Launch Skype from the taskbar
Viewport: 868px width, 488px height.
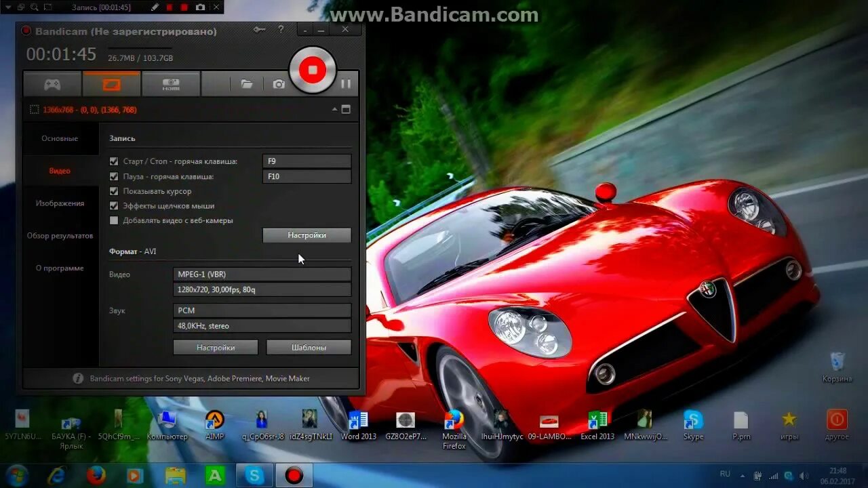(254, 475)
